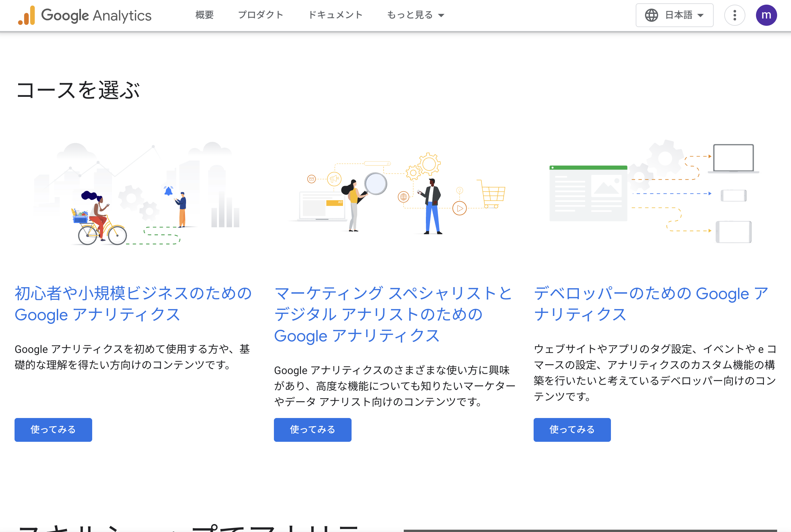Click the Google Analytics logo icon
Image resolution: width=791 pixels, height=532 pixels.
click(x=26, y=15)
